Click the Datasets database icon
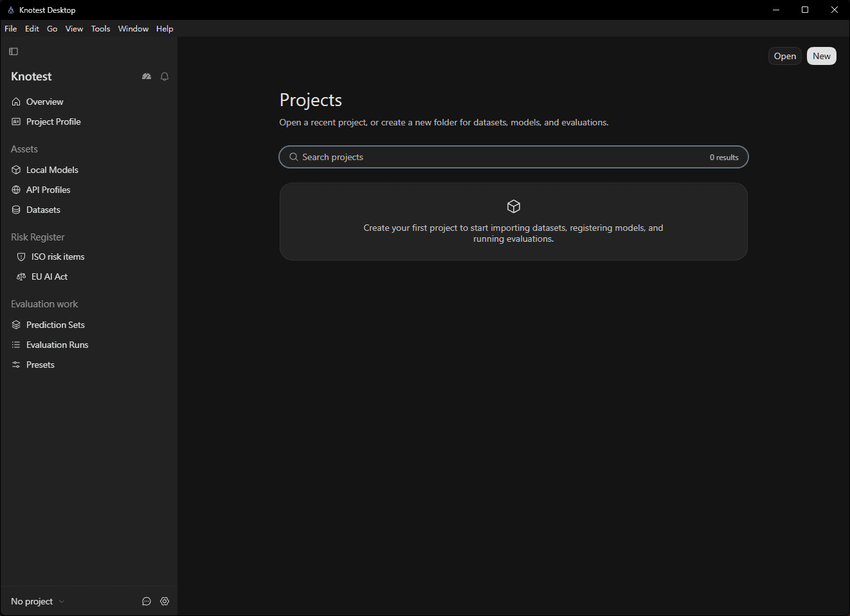Viewport: 850px width, 616px height. pyautogui.click(x=16, y=210)
